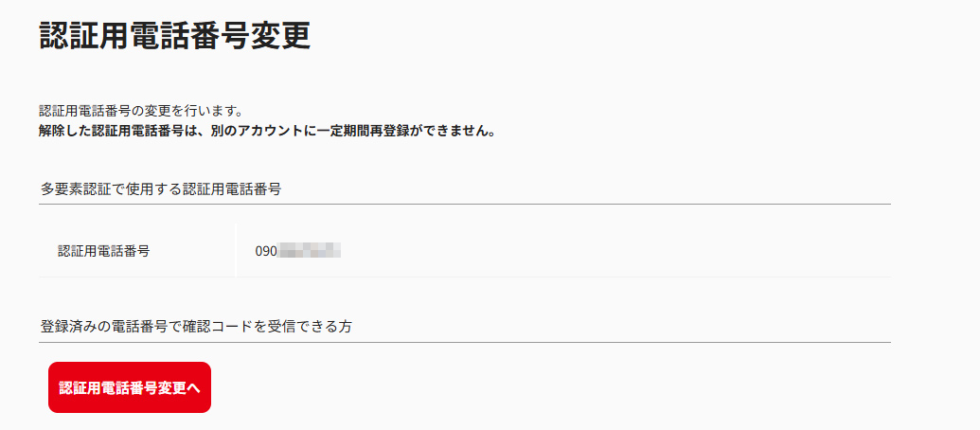The image size is (980, 430).
Task: Click the phrase 一定期間再登録 in bold text
Action: [x=369, y=131]
